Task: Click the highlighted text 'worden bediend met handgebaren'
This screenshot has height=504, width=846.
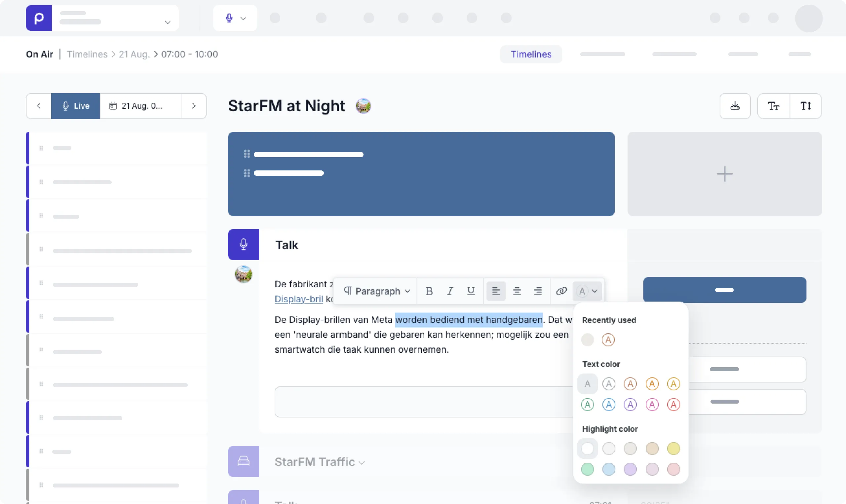Action: pyautogui.click(x=469, y=320)
